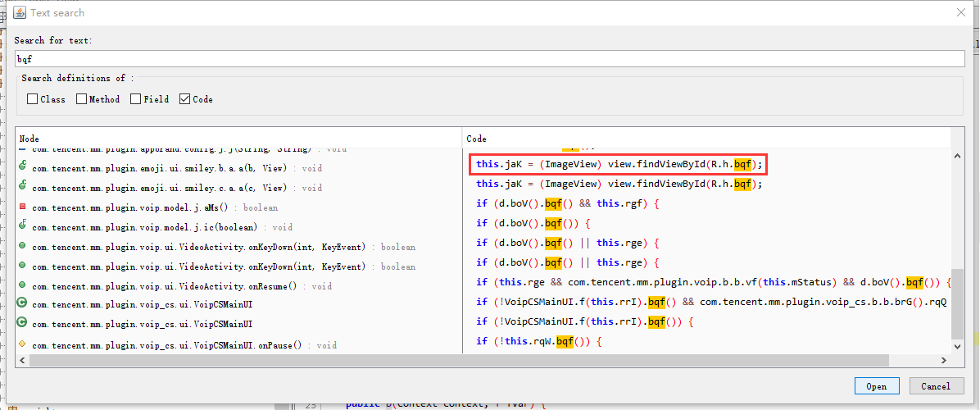
Task: Click the red square icon beside voip.model.j.aMs()
Action: [23, 207]
